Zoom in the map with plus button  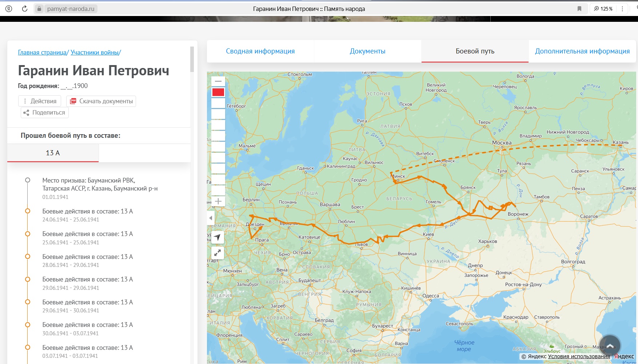[x=218, y=201]
